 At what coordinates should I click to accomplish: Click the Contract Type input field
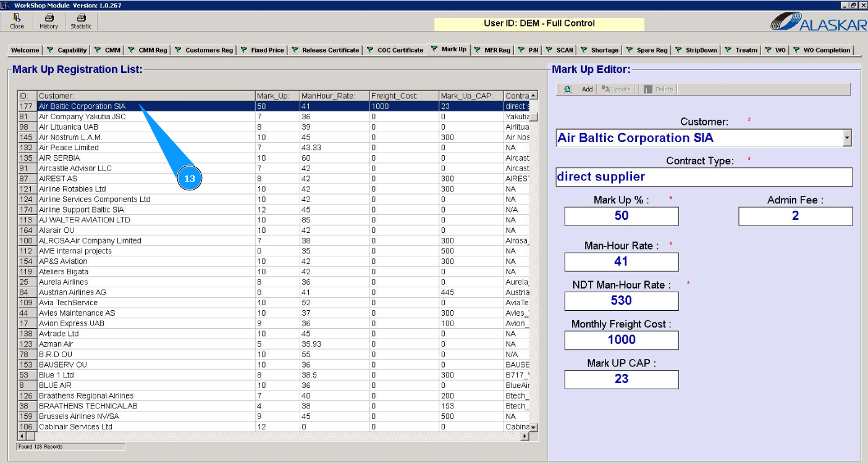tap(704, 177)
